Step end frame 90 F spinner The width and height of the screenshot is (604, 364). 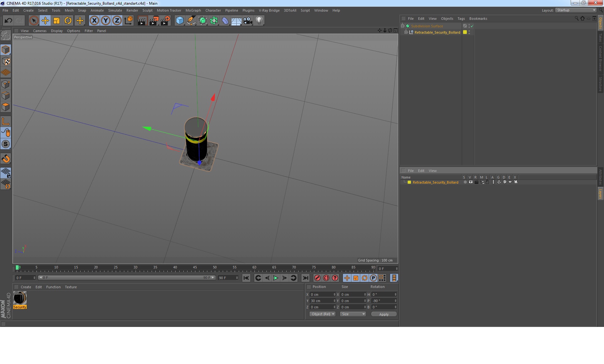(x=237, y=278)
